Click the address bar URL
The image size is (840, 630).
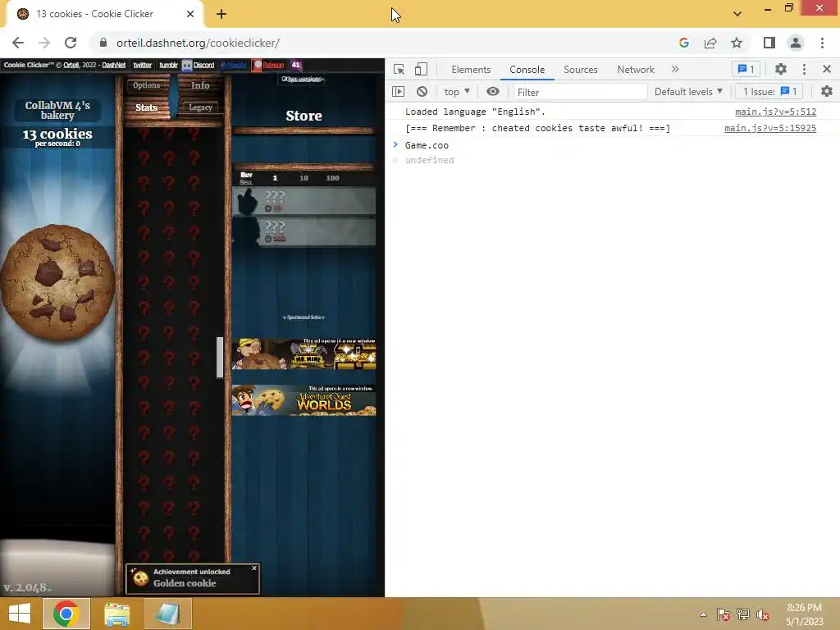click(199, 43)
